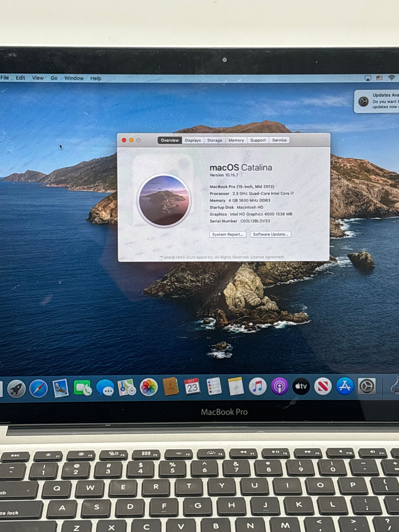
Task: Open Maps from the dock
Action: pos(127,387)
